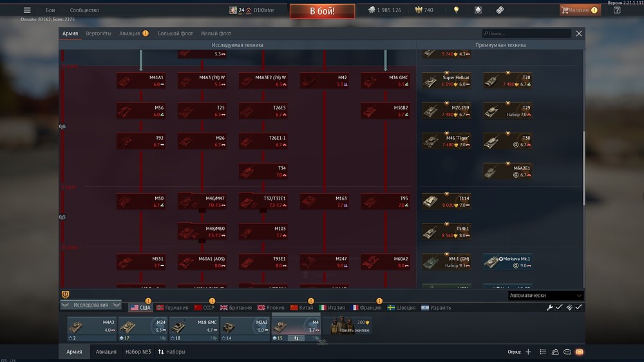
Task: Open the mail envelope icon
Action: (579, 352)
